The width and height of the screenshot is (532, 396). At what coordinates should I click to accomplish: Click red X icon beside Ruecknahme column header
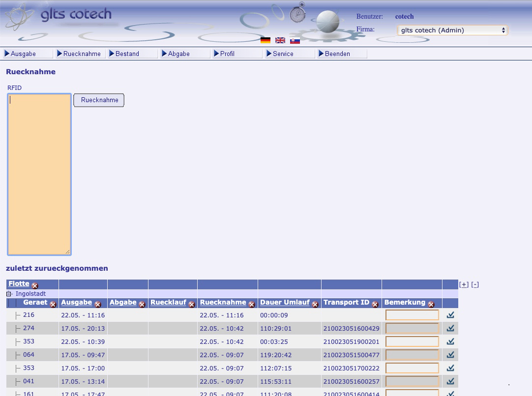point(252,304)
